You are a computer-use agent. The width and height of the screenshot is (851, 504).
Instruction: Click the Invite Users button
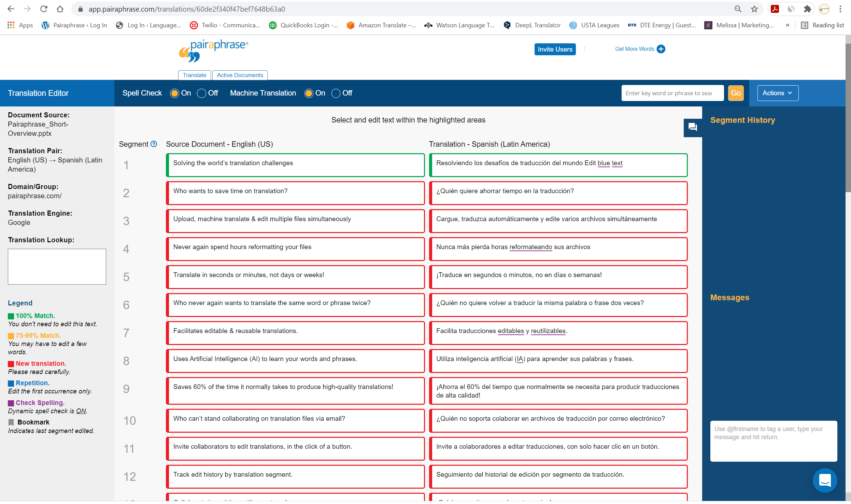555,49
